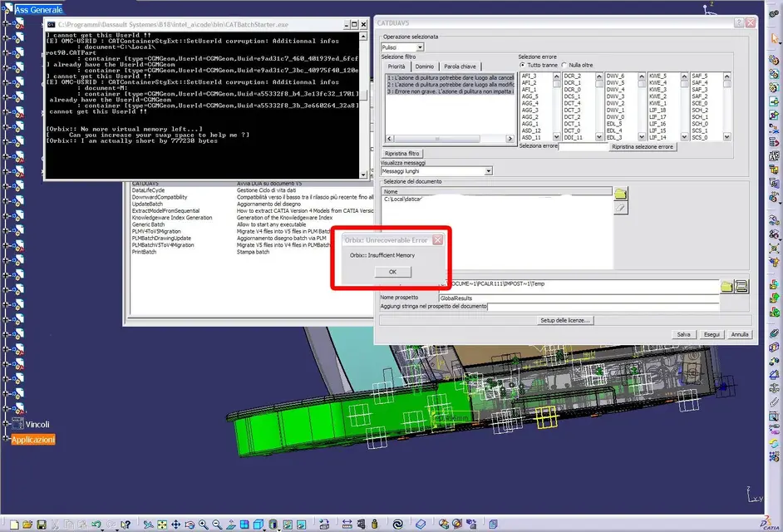
Task: Expand the Applicazioni tree node
Action: [6, 439]
